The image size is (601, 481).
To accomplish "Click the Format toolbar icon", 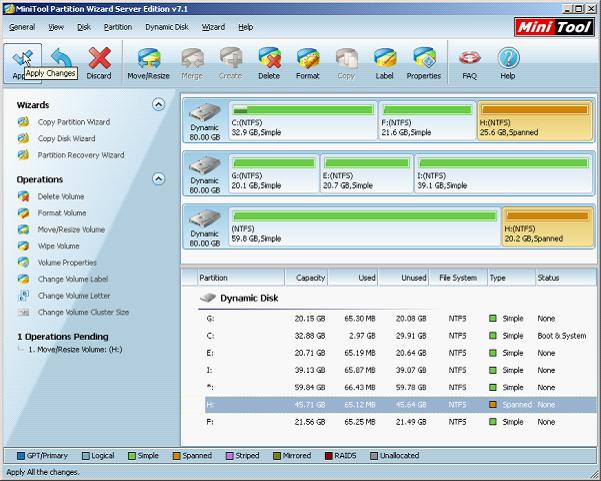I will pos(308,58).
